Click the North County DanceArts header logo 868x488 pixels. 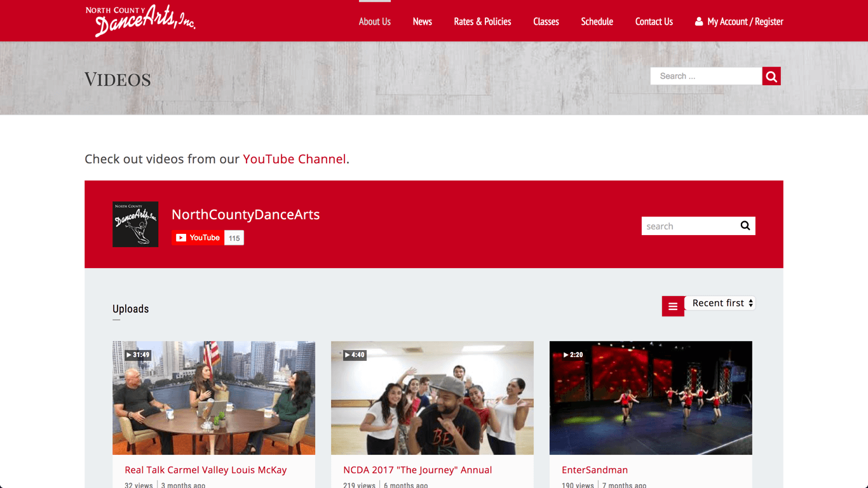[x=140, y=21]
